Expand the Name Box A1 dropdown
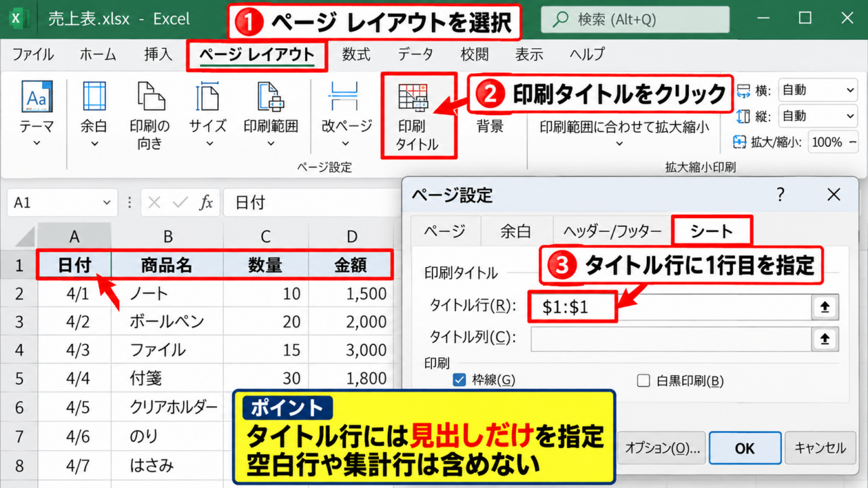This screenshot has width=868, height=488. click(106, 203)
